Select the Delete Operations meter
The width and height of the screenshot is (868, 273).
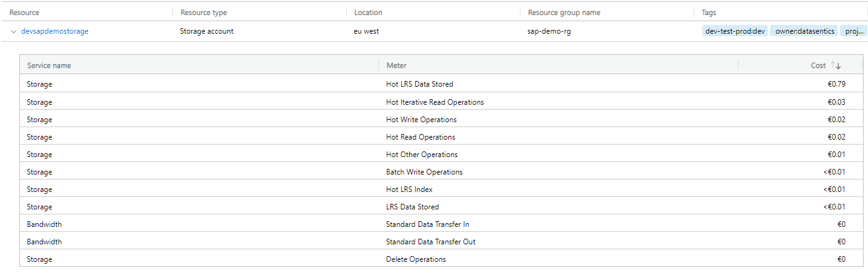416,259
